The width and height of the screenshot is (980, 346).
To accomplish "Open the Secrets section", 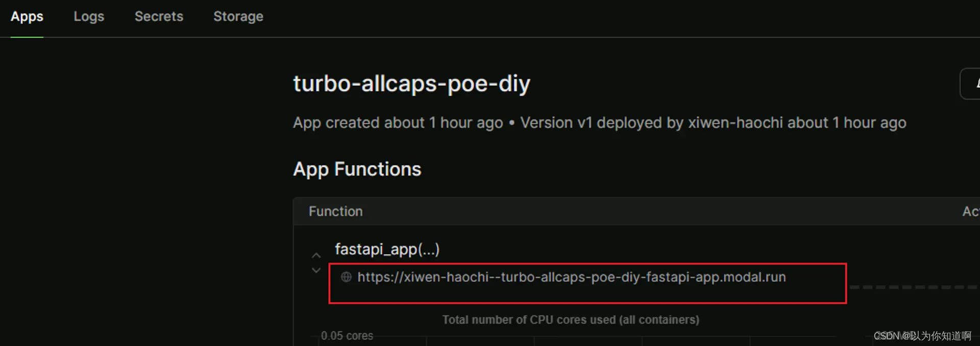I will (159, 16).
